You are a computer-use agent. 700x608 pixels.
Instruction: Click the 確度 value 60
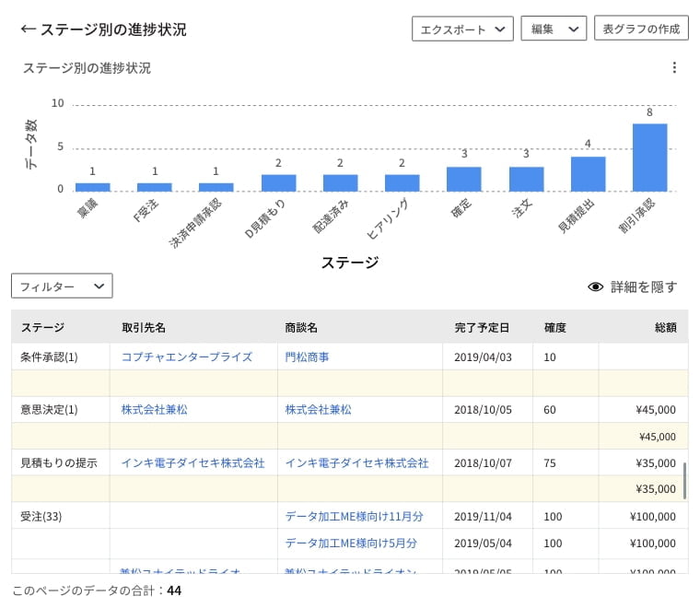550,410
